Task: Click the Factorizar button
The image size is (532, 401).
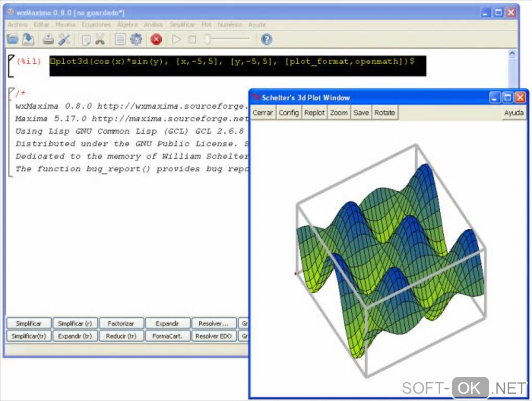Action: pyautogui.click(x=121, y=323)
